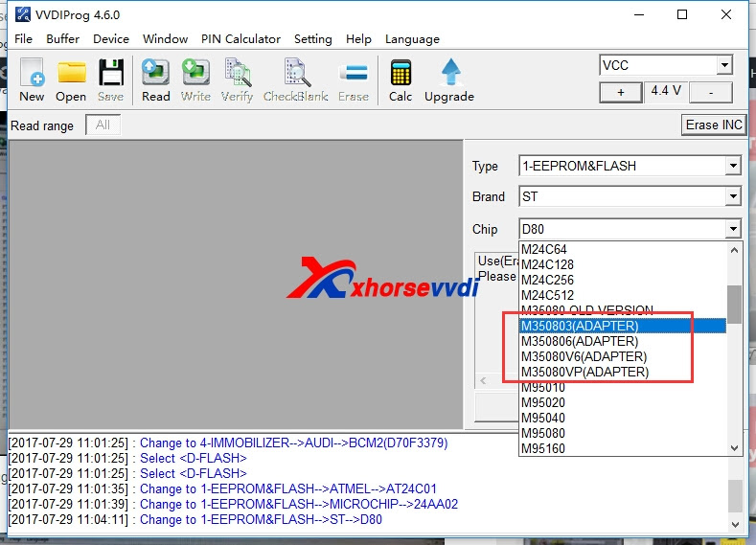Click chip list scrollbar up arrow

[734, 250]
